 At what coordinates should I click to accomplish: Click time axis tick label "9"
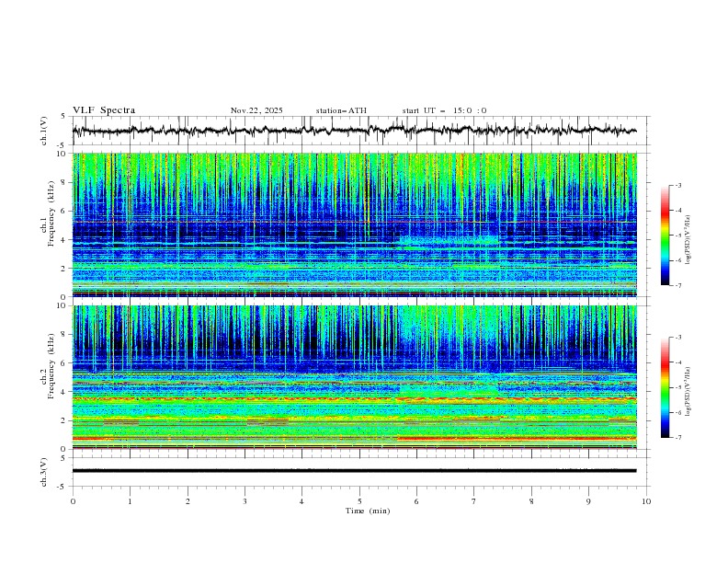point(588,501)
